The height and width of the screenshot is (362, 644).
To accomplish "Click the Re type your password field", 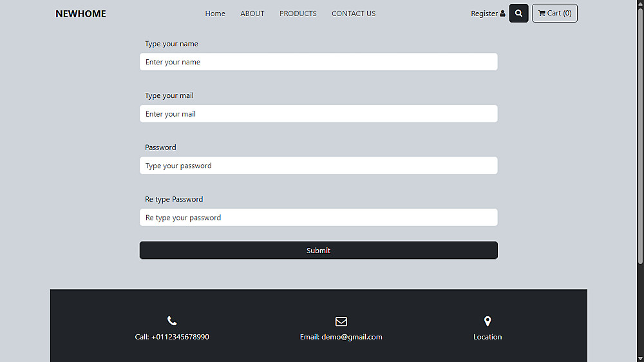I will (318, 218).
